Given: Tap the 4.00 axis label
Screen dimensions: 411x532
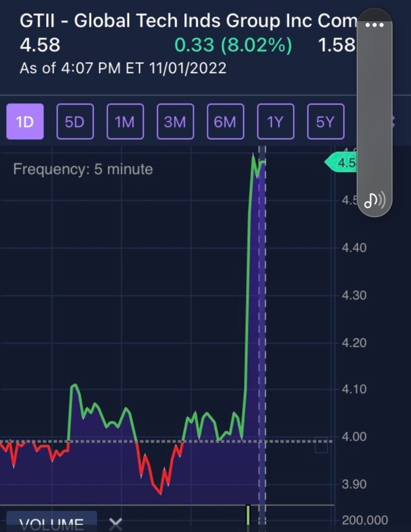Looking at the screenshot, I should point(354,437).
